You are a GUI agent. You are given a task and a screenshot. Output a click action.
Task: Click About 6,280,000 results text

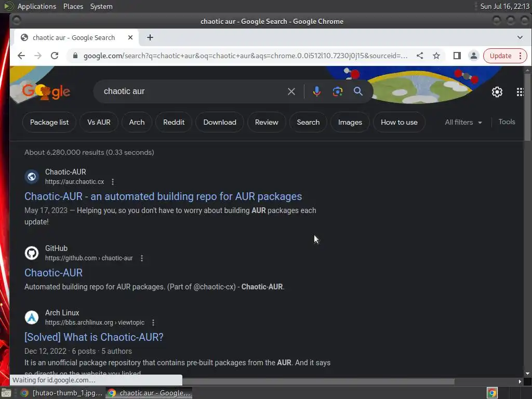[x=89, y=152]
